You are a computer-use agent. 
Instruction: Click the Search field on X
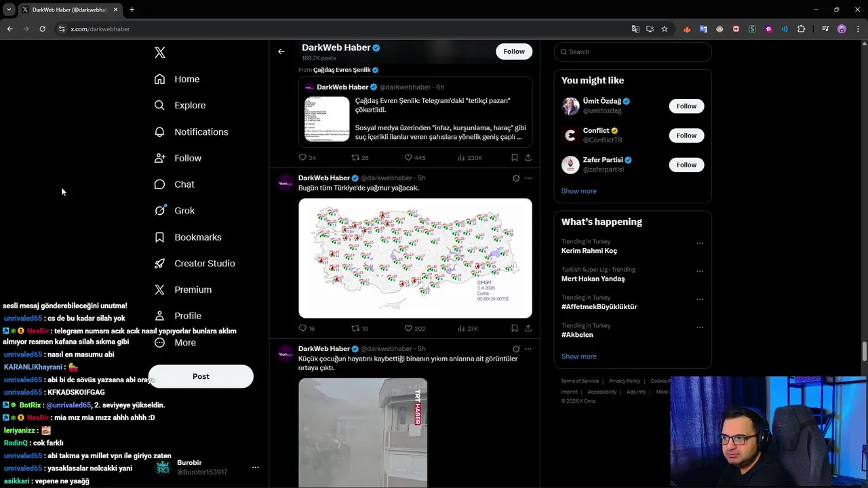point(633,52)
